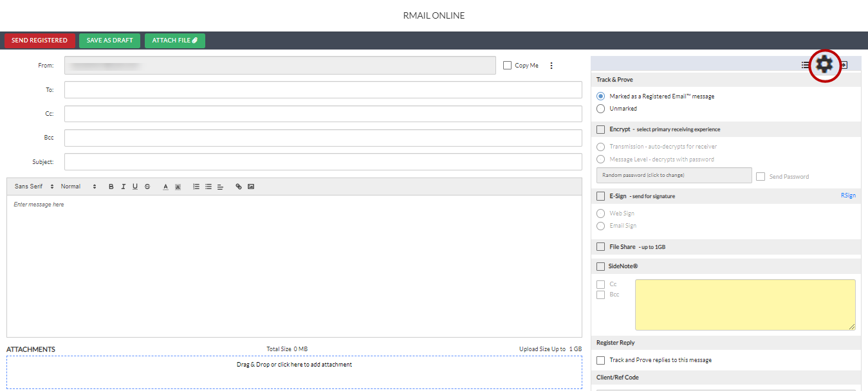Screen dimensions: 868x391
Task: Toggle italic formatting
Action: coord(123,186)
